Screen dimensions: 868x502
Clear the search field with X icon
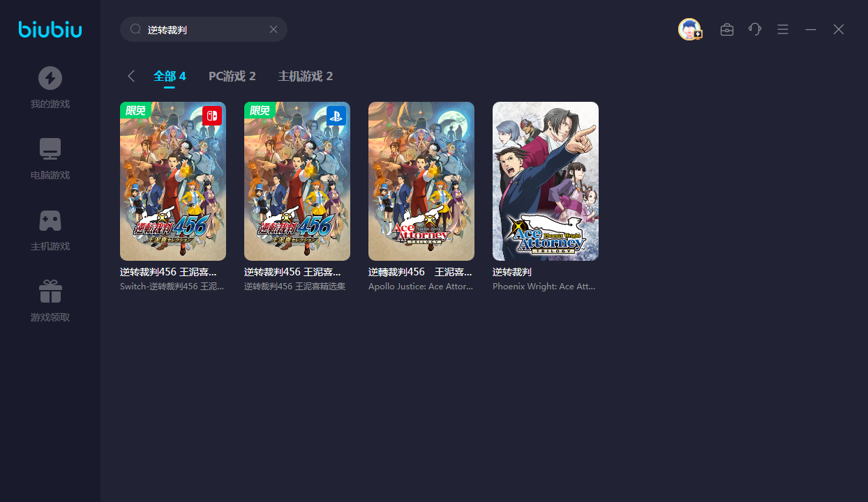coord(274,29)
